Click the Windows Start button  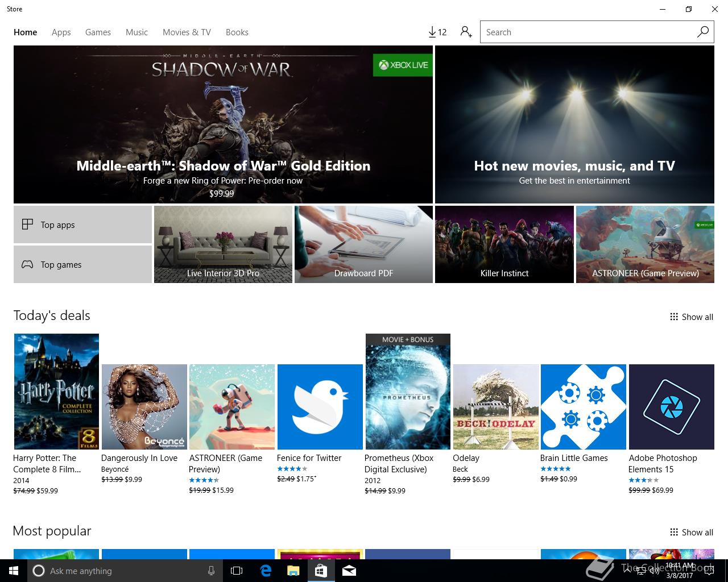pyautogui.click(x=14, y=571)
